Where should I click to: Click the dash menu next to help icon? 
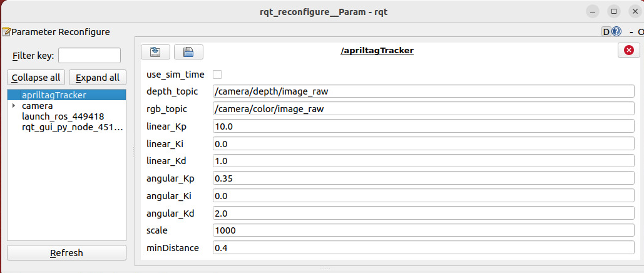(631, 32)
